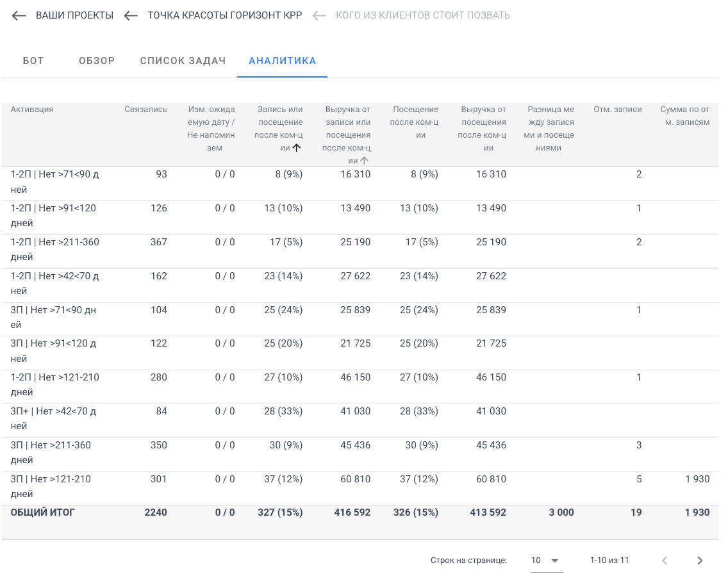Click the back arrow before ВАШИ ПРОЕКТЫ

[x=19, y=16]
